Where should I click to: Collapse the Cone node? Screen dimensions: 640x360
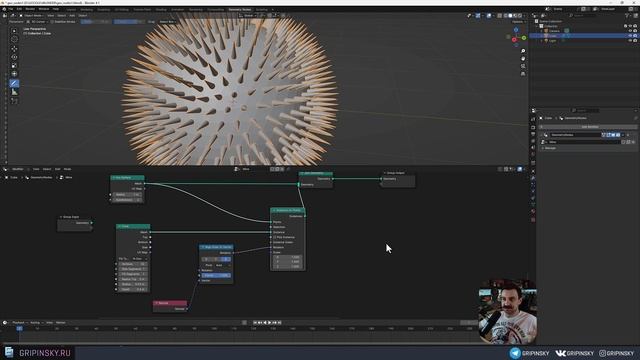pyautogui.click(x=119, y=226)
